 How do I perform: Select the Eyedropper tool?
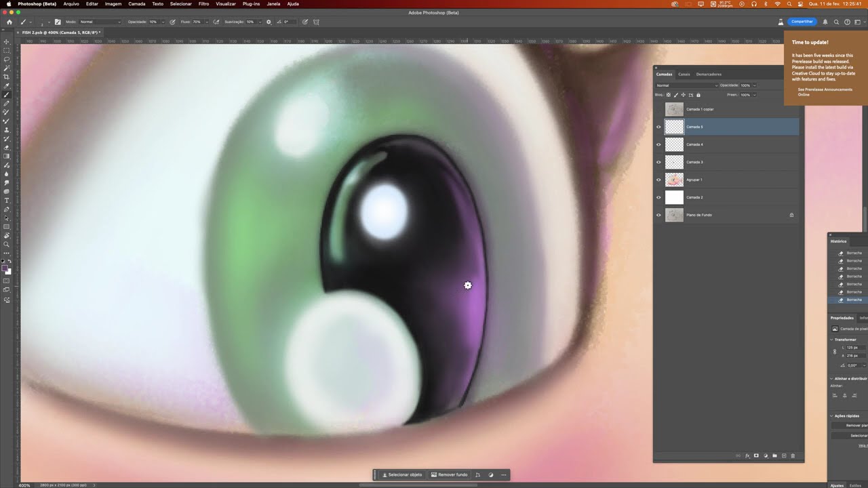(x=7, y=86)
